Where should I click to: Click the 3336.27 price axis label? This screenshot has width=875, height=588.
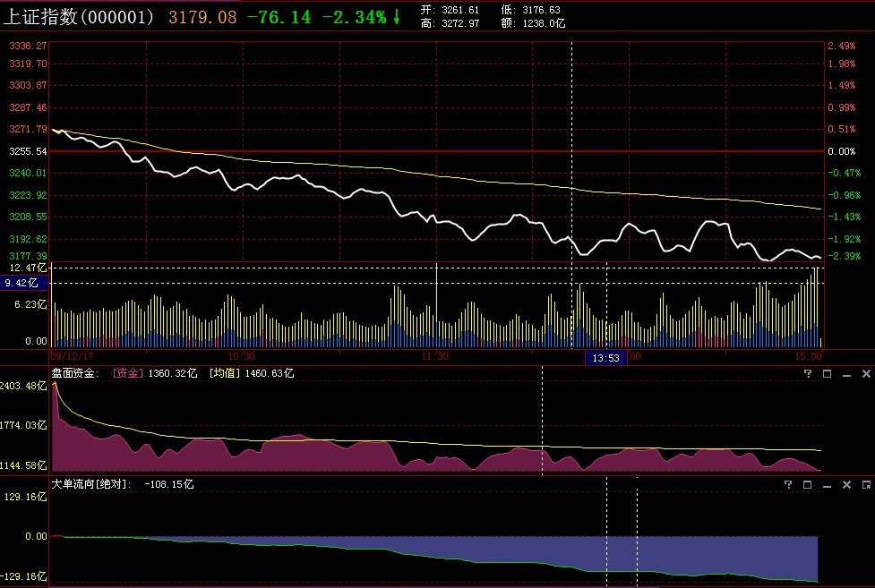click(28, 46)
